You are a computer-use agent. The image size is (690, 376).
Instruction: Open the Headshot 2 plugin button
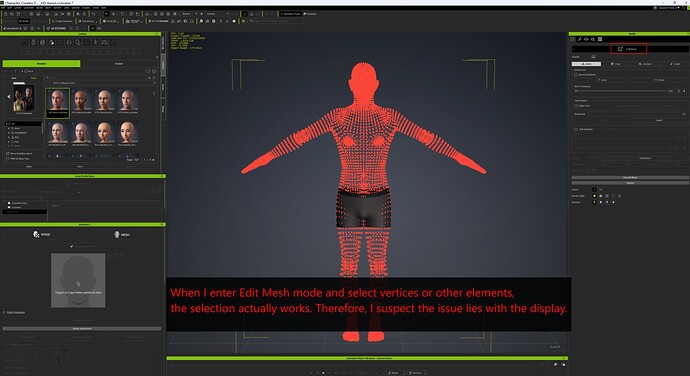[12, 28]
